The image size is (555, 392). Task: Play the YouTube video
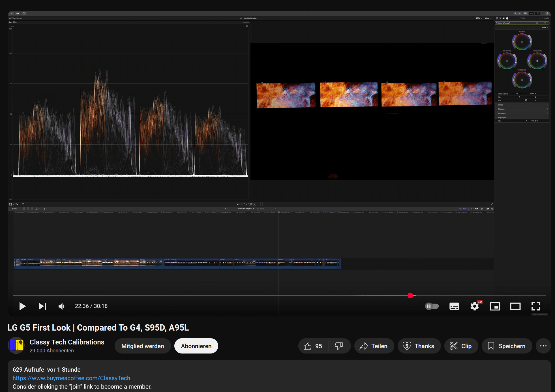pos(22,306)
